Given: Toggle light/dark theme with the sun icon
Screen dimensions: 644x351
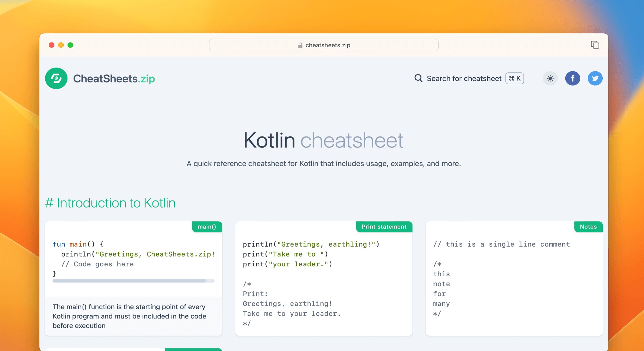Looking at the screenshot, I should click(x=550, y=78).
